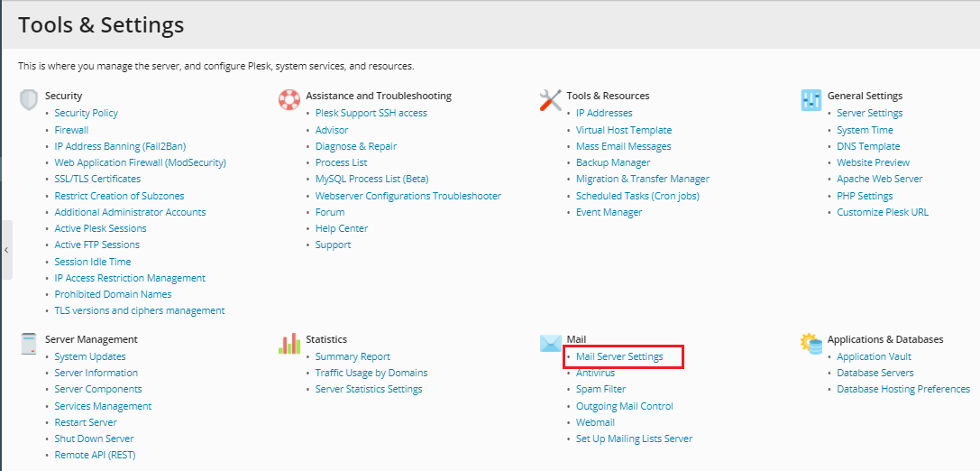Open the Firewall settings link
980x471 pixels.
coord(71,130)
